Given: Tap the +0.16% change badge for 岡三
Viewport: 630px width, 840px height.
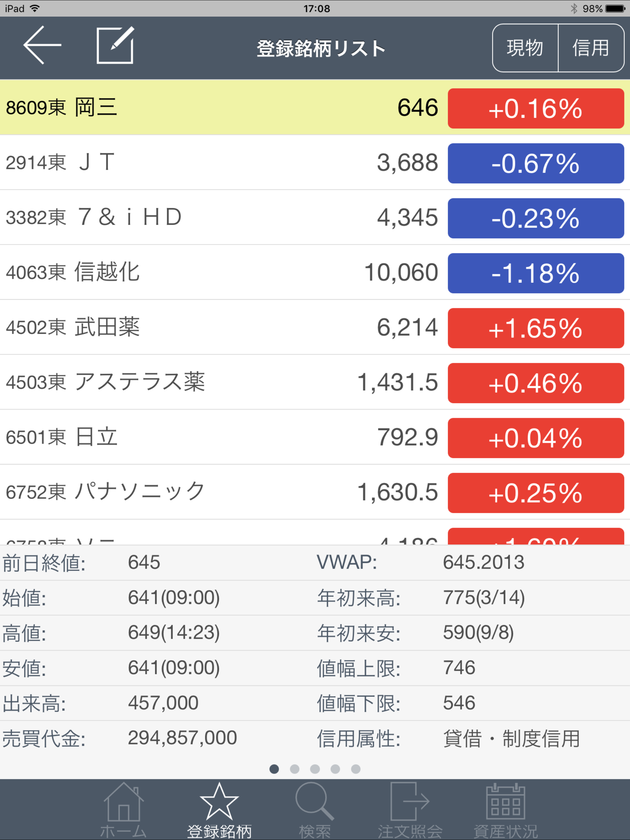Looking at the screenshot, I should (536, 109).
